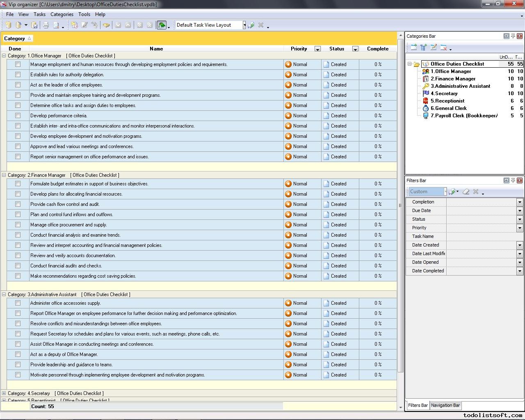Click the delete layout X icon
This screenshot has width=525, height=420.
pyautogui.click(x=261, y=25)
